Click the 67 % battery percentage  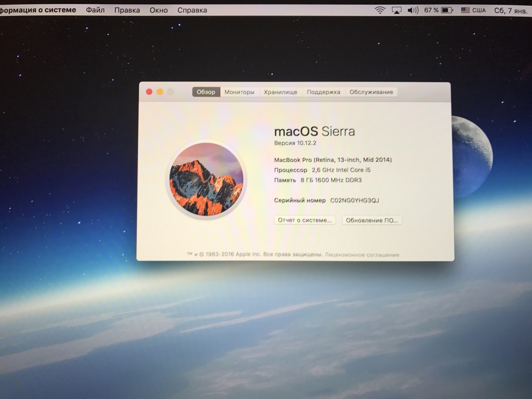(x=431, y=10)
